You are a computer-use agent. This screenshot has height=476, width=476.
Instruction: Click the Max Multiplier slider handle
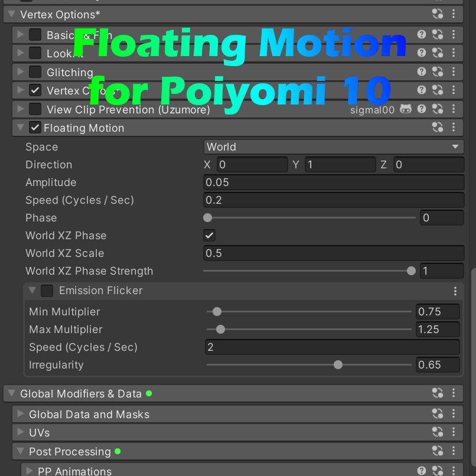220,330
